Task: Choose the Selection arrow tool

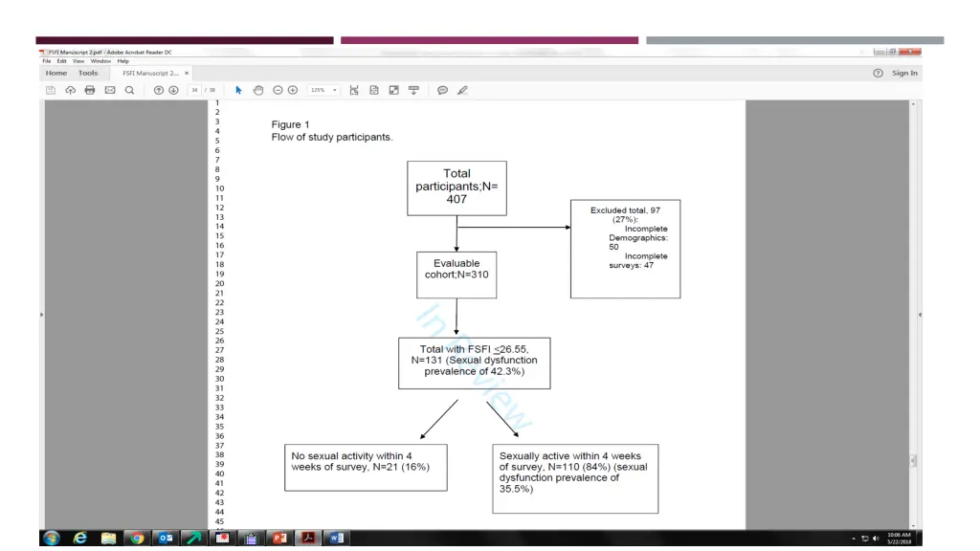Action: click(238, 90)
